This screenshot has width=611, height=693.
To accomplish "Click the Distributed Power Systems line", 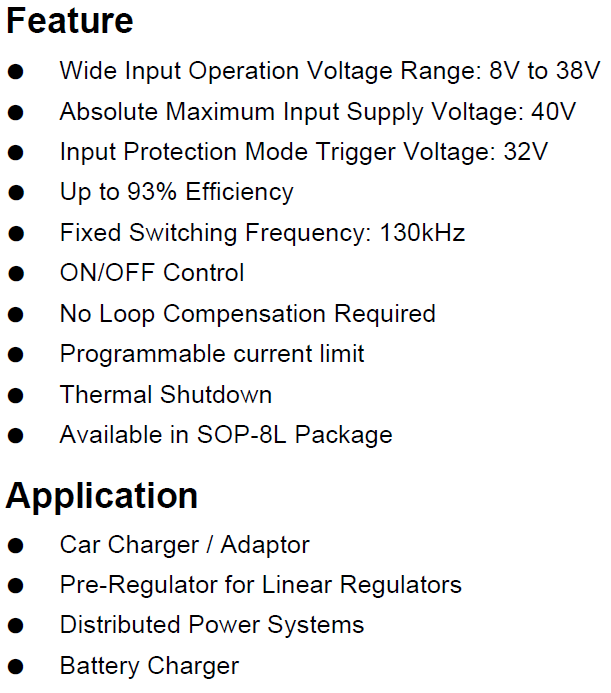I will tap(212, 626).
